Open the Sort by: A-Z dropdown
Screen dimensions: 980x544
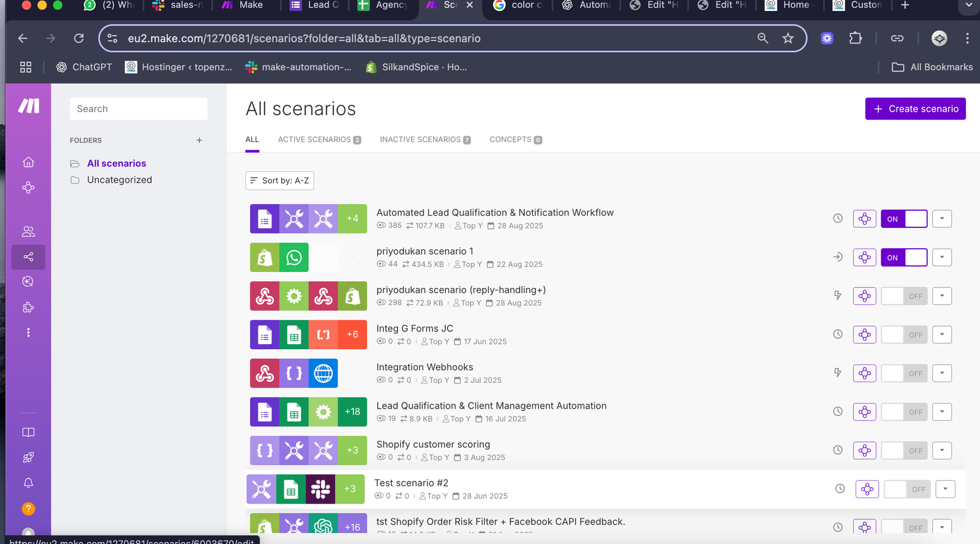[x=279, y=181]
